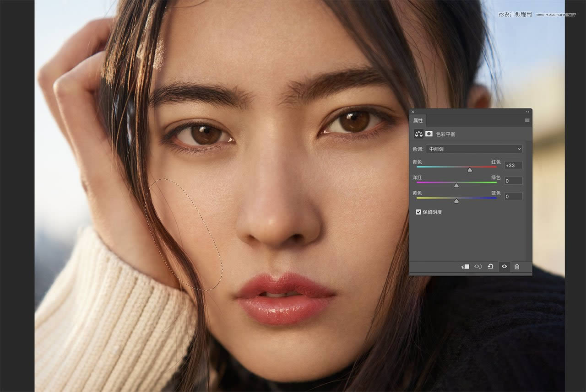Screen dimensions: 586x392
Task: Click the yellow-blue slider handle
Action: click(456, 201)
